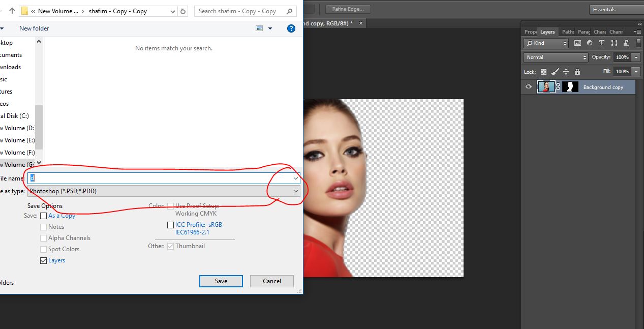Hide the Background copy layer visibility eye
Screen dimensions: 644x329
pos(529,86)
